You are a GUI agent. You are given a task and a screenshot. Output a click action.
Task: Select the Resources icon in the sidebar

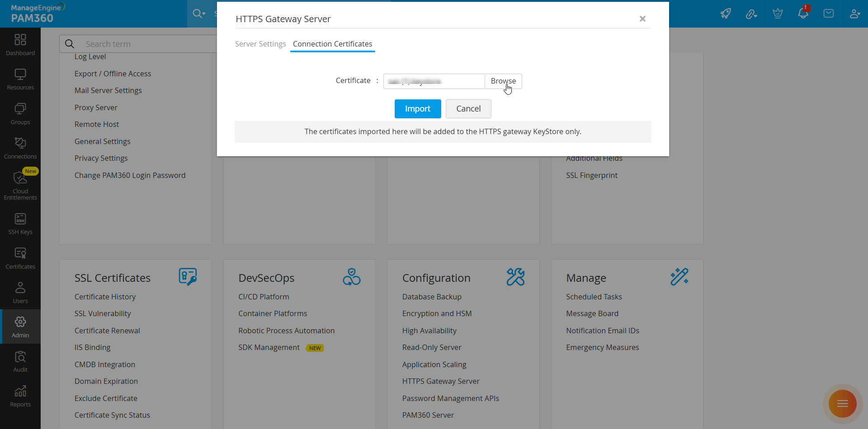coord(20,78)
